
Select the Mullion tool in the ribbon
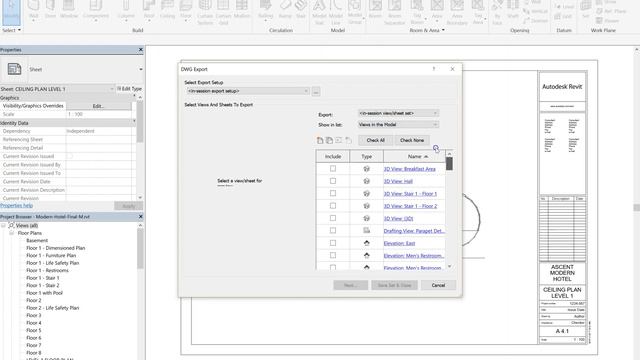(242, 10)
